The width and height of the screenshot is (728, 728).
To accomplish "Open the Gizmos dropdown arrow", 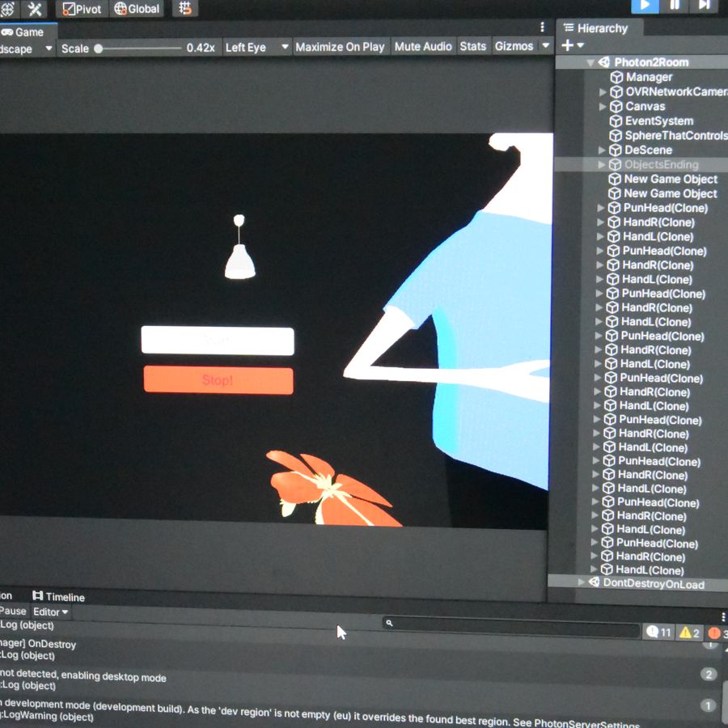I will pyautogui.click(x=546, y=47).
